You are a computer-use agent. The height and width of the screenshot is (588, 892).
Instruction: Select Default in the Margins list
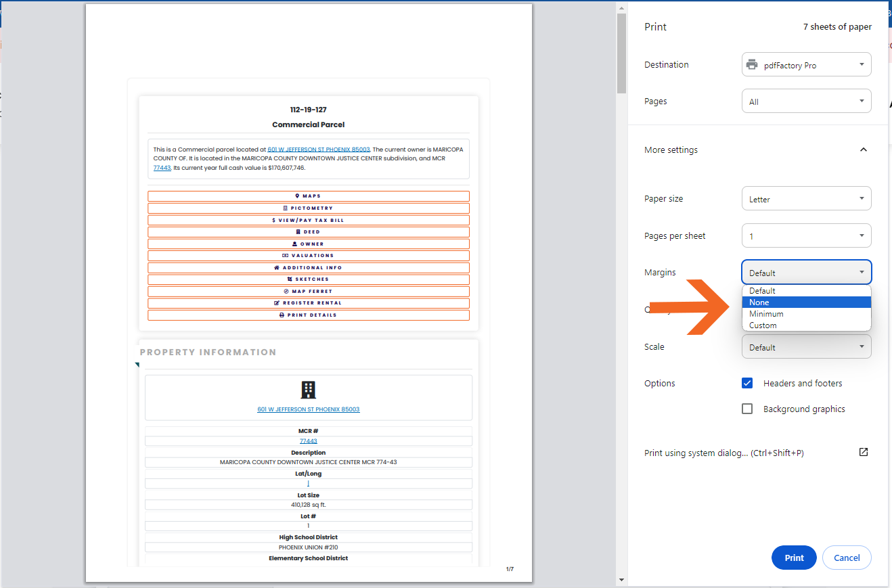click(x=807, y=291)
